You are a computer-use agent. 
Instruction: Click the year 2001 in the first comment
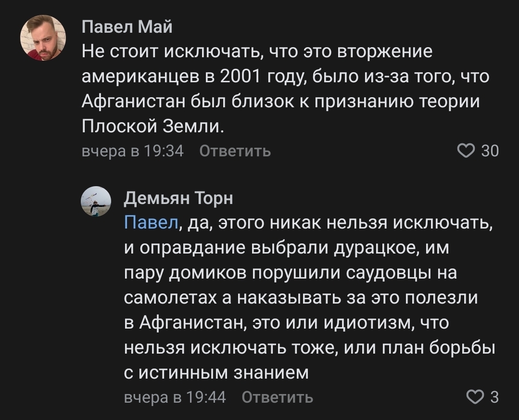tap(240, 76)
